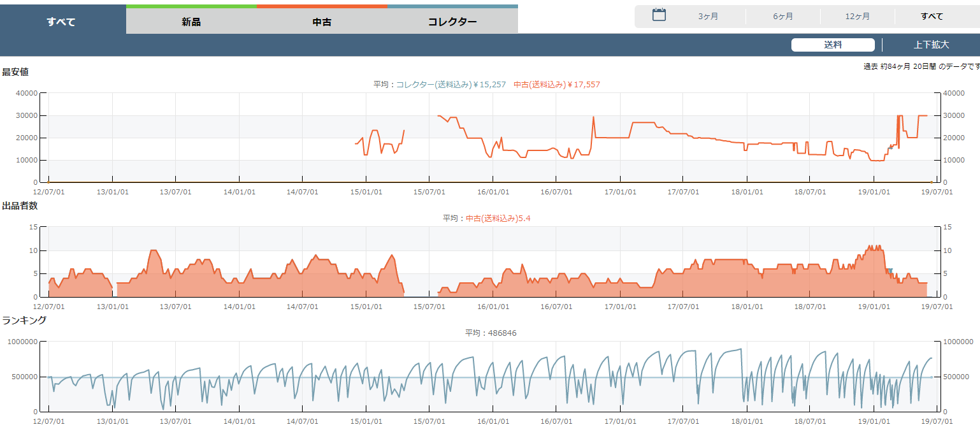Click the 平均：486846 ranking average label
The image size is (980, 434).
[x=490, y=333]
